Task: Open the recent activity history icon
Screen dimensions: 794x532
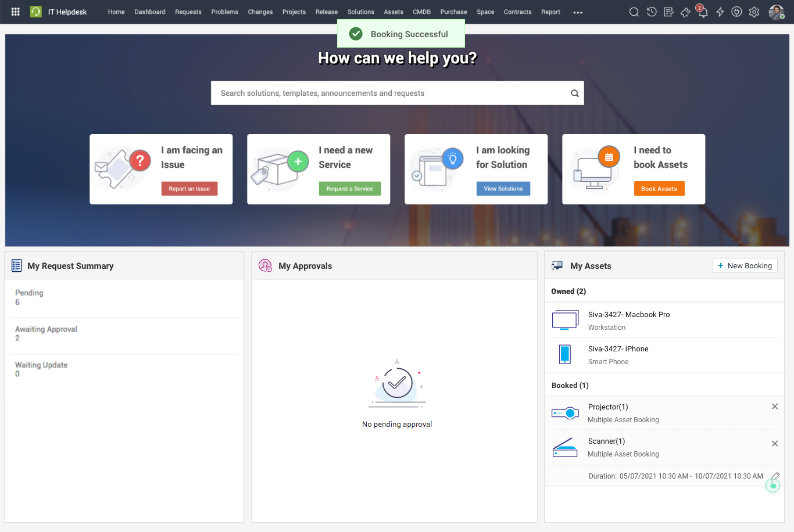Action: 651,12
